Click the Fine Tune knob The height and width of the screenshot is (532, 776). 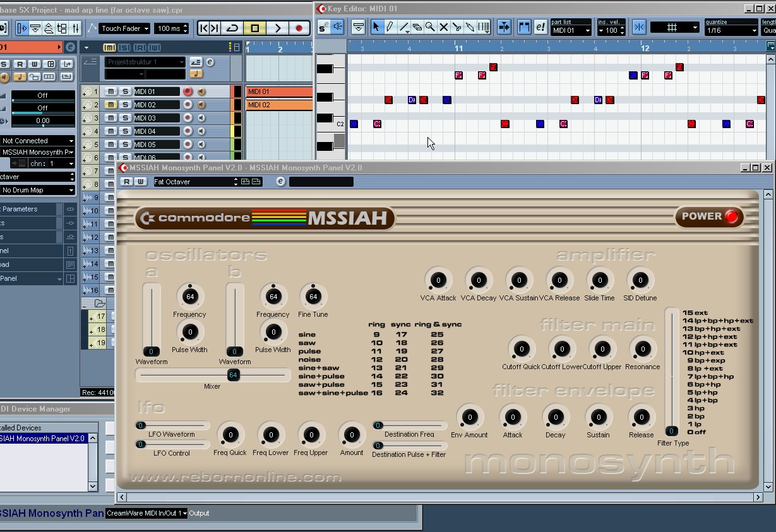[x=313, y=297]
